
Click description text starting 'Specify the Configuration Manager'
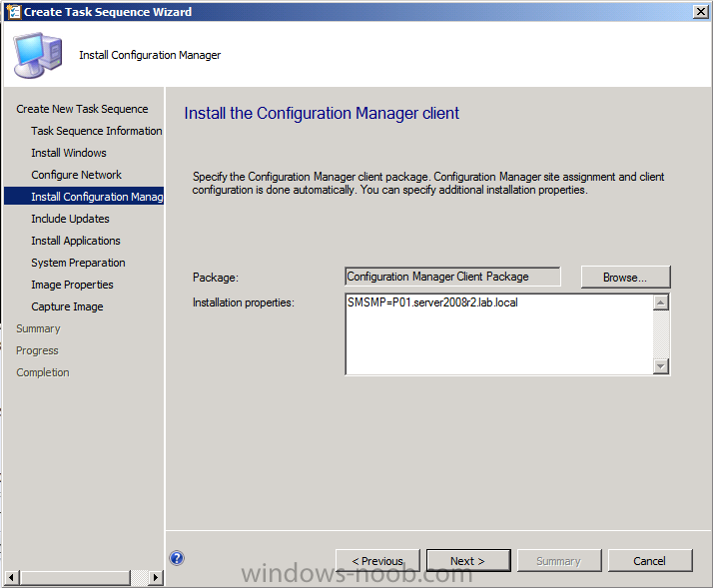[428, 184]
